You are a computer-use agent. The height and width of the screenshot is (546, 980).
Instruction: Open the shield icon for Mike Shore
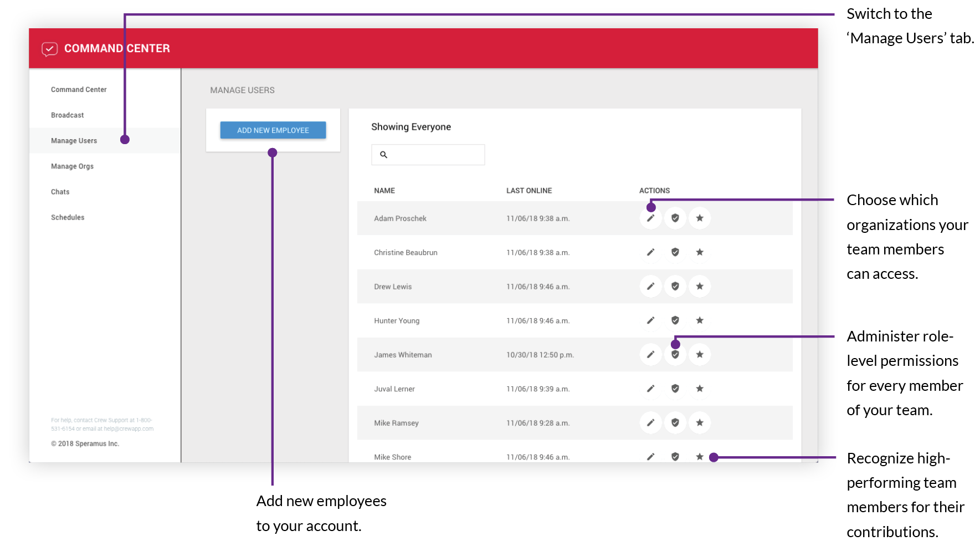[675, 456]
